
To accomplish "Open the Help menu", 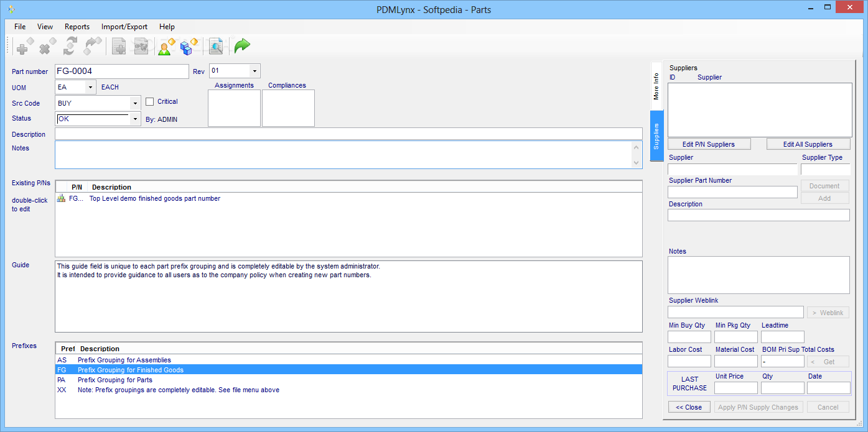I will (167, 27).
